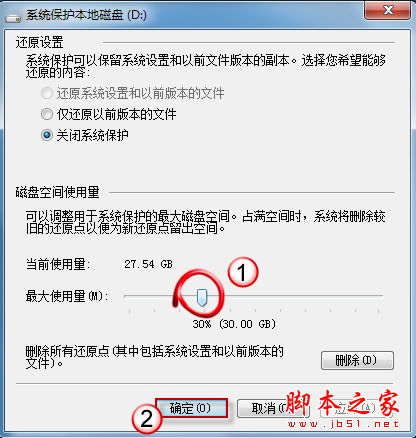Click the disk drive icon in title bar

point(13,17)
